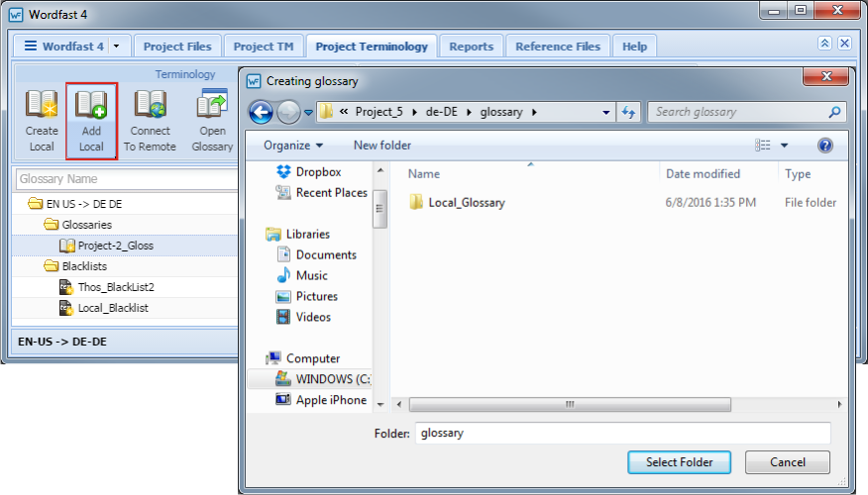Open the address bar history dropdown

click(x=606, y=112)
